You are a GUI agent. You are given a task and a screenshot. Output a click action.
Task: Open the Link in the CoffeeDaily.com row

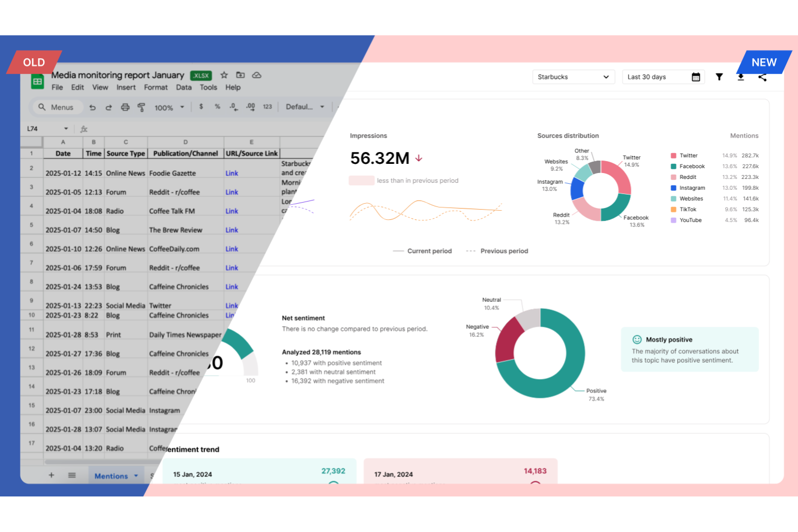[x=232, y=248]
